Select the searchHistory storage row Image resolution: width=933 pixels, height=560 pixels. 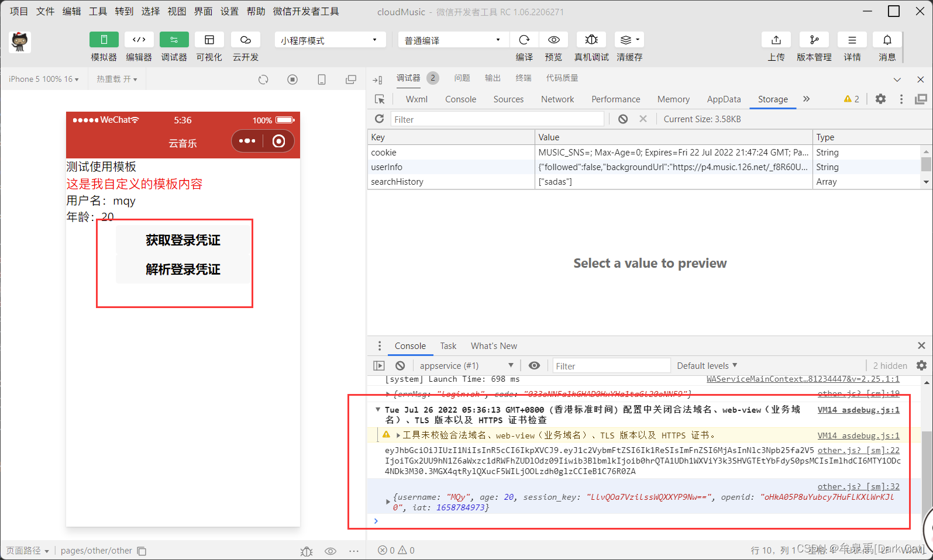tap(643, 181)
